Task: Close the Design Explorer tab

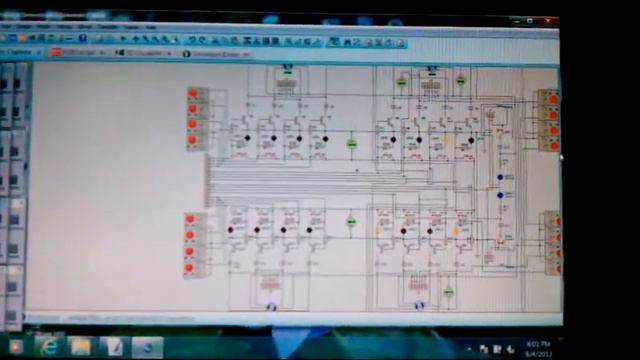Action: (x=246, y=54)
